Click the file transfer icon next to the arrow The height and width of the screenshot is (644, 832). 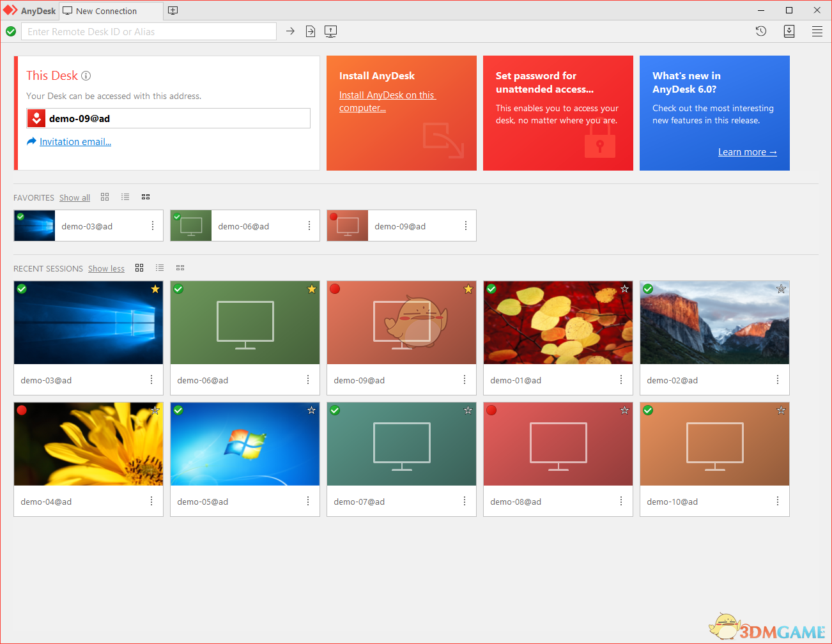click(x=311, y=31)
